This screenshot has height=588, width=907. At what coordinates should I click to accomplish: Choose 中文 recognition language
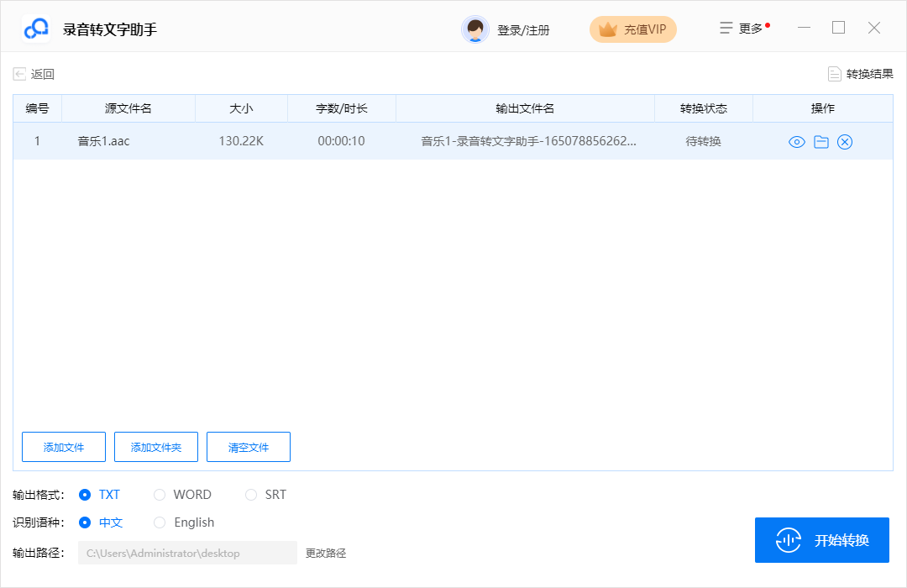point(85,522)
